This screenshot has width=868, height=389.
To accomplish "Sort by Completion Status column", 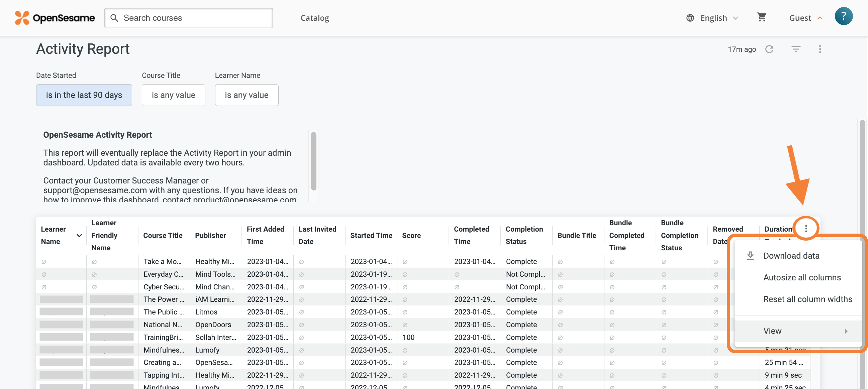I will click(524, 235).
